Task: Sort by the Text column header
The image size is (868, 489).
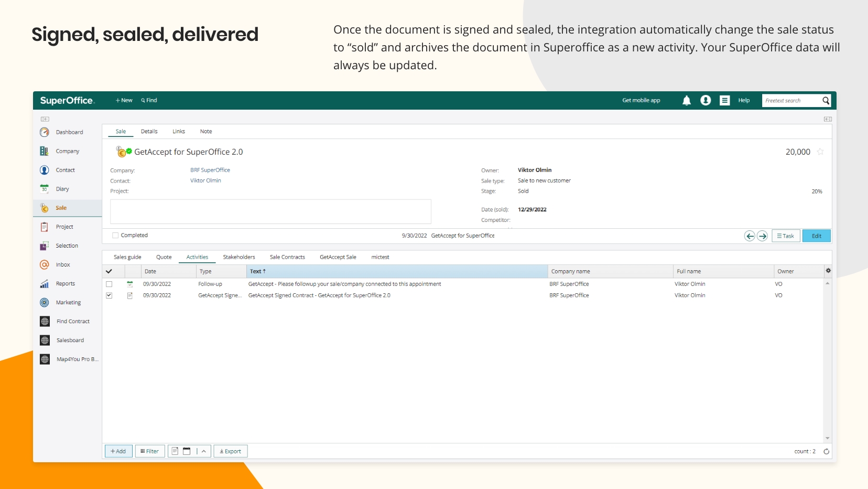Action: (397, 271)
